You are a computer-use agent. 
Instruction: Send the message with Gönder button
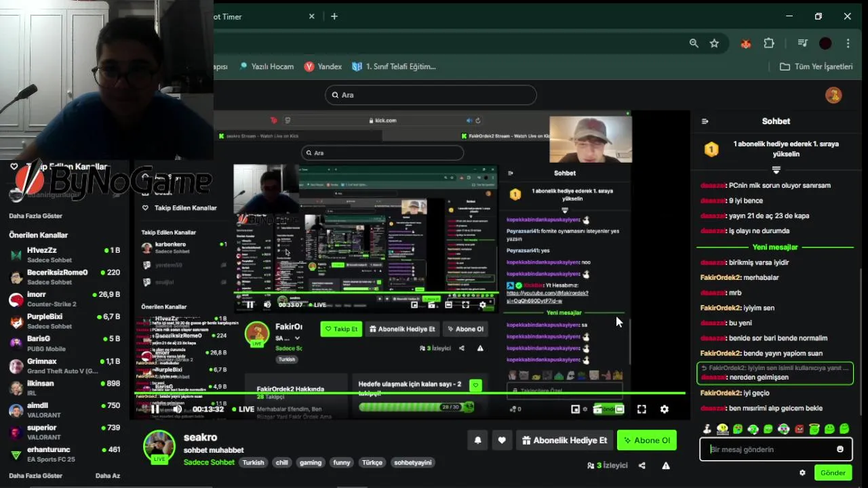pos(833,473)
